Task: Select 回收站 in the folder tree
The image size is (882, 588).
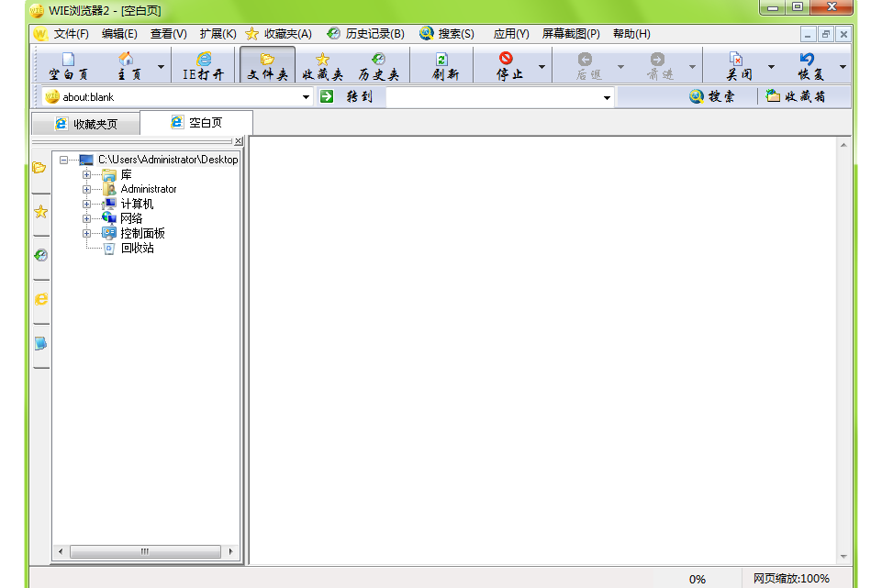Action: tap(138, 248)
